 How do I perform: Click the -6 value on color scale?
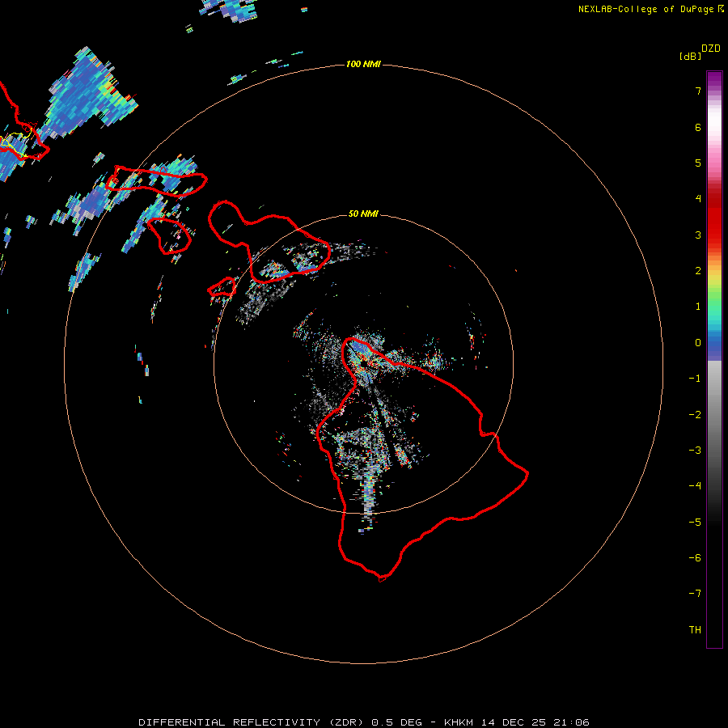point(695,558)
